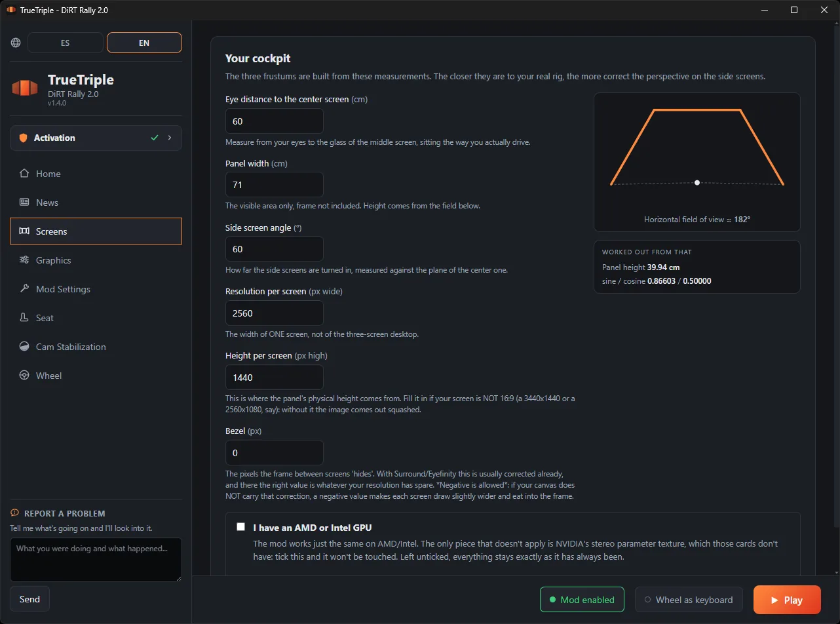
Task: Switch language to EN
Action: pos(144,43)
